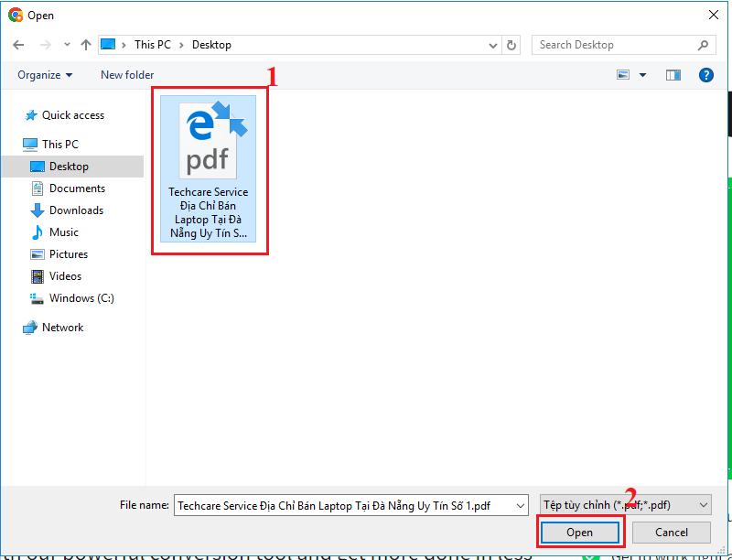Open Windows (C:) drive in sidebar
Viewport: 732px width, 560px height.
81,298
